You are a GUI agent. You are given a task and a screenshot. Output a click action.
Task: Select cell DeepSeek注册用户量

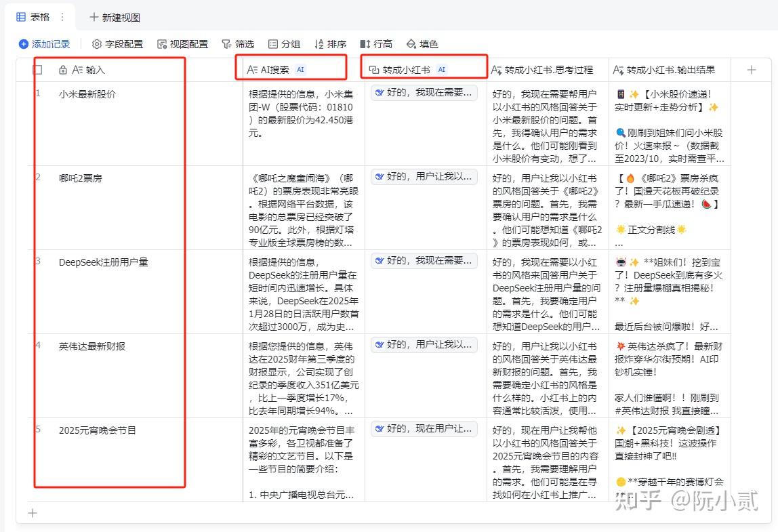(149, 291)
